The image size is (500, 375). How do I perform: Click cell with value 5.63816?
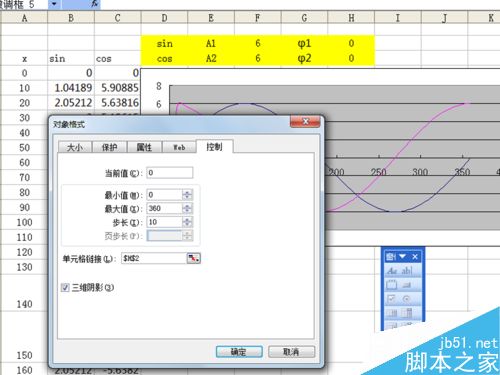pyautogui.click(x=117, y=103)
